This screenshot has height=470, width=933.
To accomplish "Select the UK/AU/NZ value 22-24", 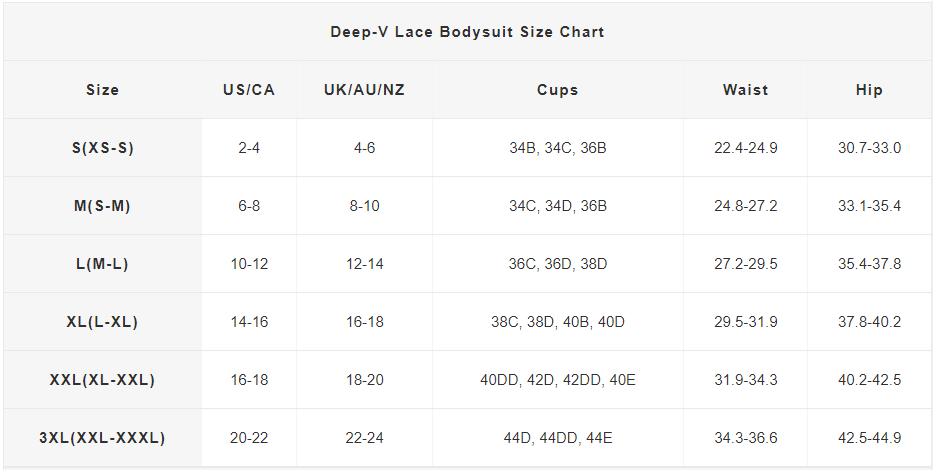I will pos(364,438).
